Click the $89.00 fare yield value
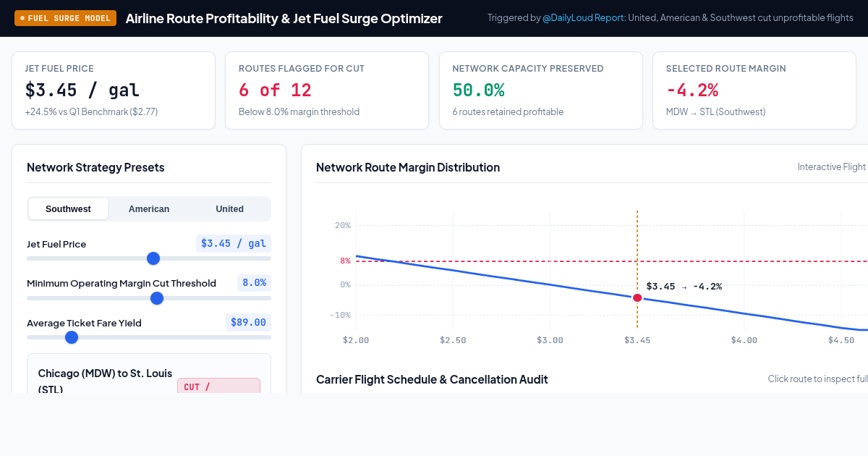 click(248, 322)
